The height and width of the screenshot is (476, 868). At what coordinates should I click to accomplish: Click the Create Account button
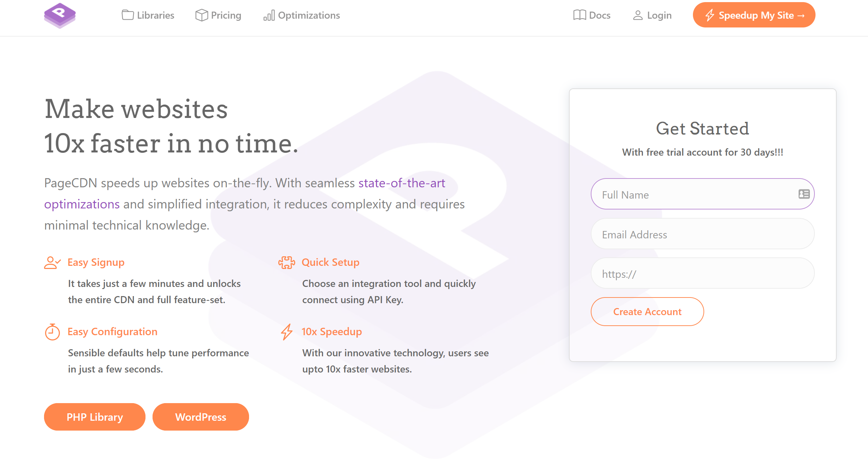coord(647,312)
